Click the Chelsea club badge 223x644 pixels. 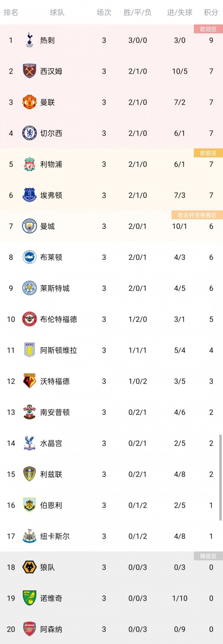pos(29,133)
